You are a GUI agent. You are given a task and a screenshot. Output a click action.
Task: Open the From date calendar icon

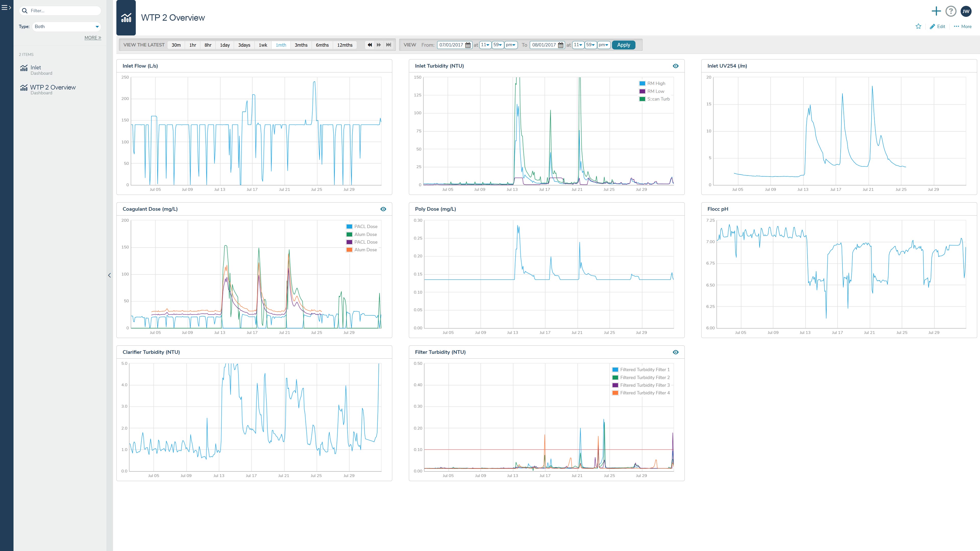468,45
